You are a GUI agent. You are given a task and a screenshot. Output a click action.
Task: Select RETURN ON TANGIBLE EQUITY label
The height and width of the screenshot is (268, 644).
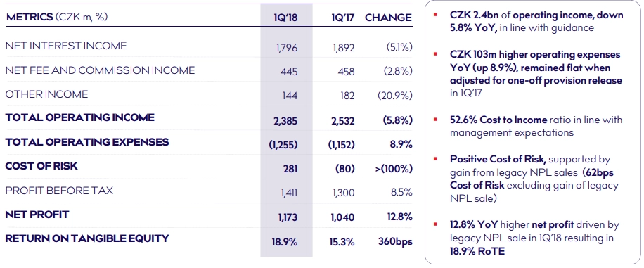[87, 238]
